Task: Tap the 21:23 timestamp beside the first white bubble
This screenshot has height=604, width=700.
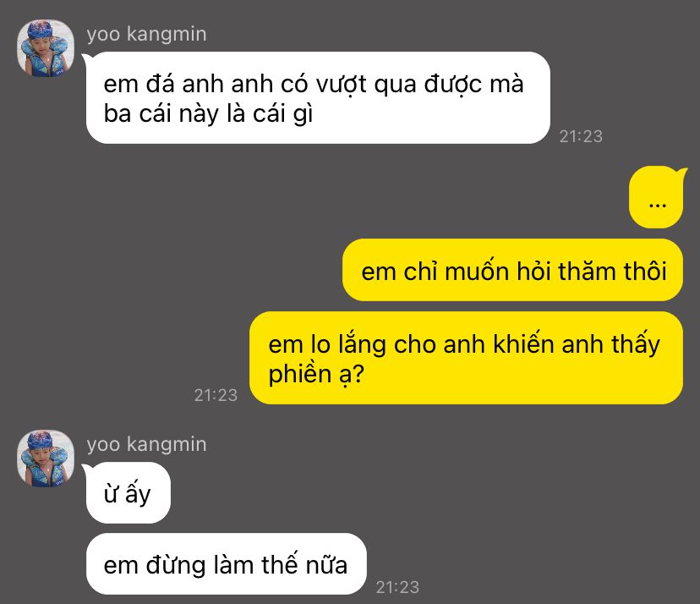Action: point(581,136)
